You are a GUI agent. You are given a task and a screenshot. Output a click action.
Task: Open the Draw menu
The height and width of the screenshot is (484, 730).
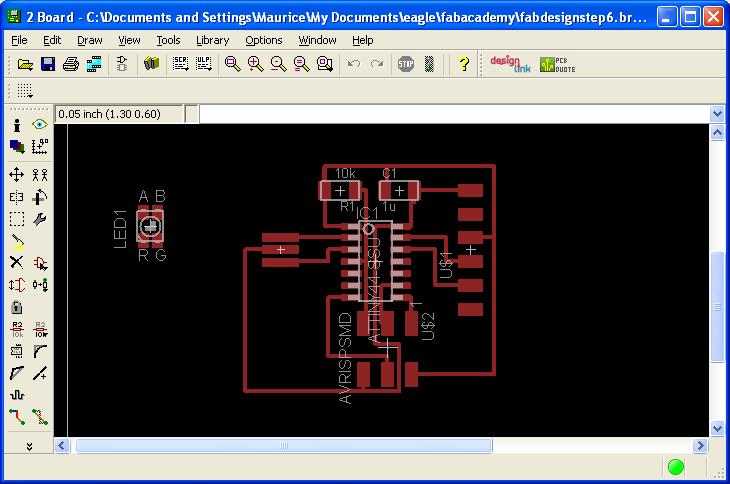89,40
